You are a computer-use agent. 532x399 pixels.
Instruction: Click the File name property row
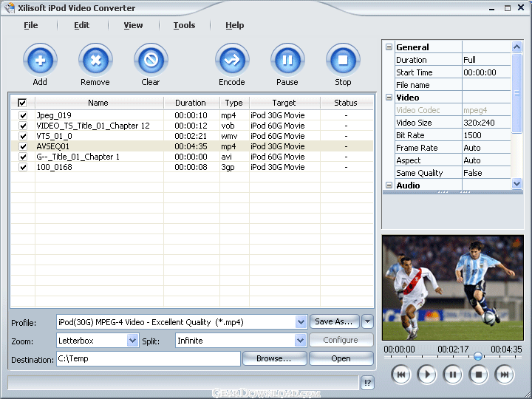pyautogui.click(x=453, y=85)
